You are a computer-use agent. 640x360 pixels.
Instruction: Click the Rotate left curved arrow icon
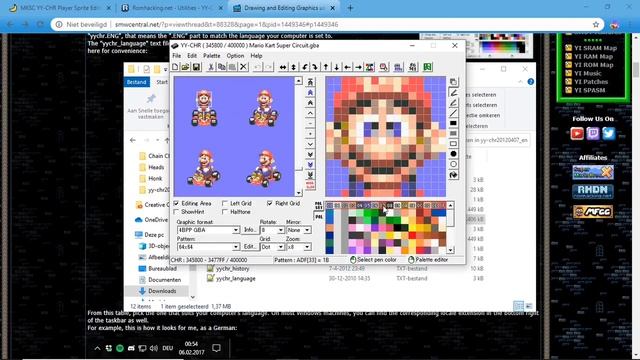304,67
